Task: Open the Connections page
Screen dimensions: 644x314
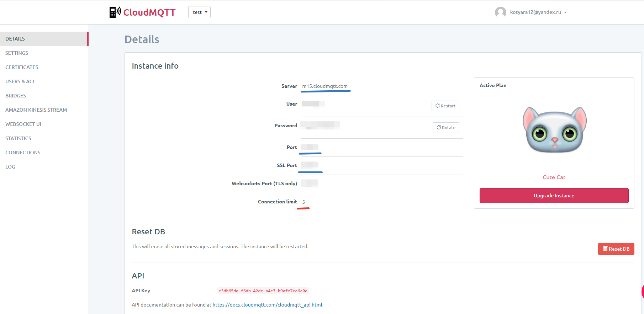Action: pos(23,153)
